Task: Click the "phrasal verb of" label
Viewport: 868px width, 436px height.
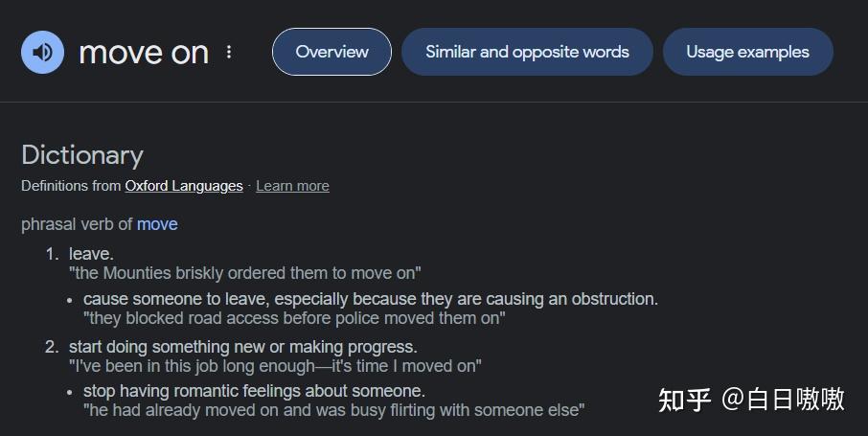Action: pyautogui.click(x=77, y=224)
